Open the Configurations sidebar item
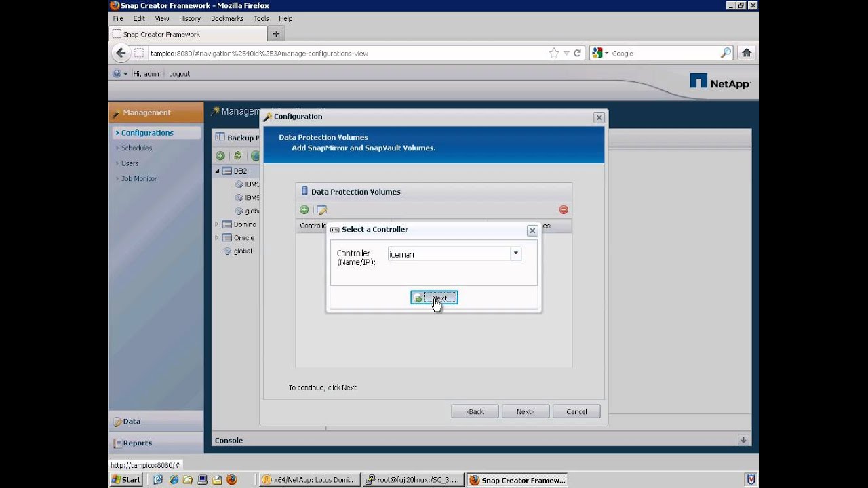Screen dimensions: 868x488 pyautogui.click(x=157, y=133)
